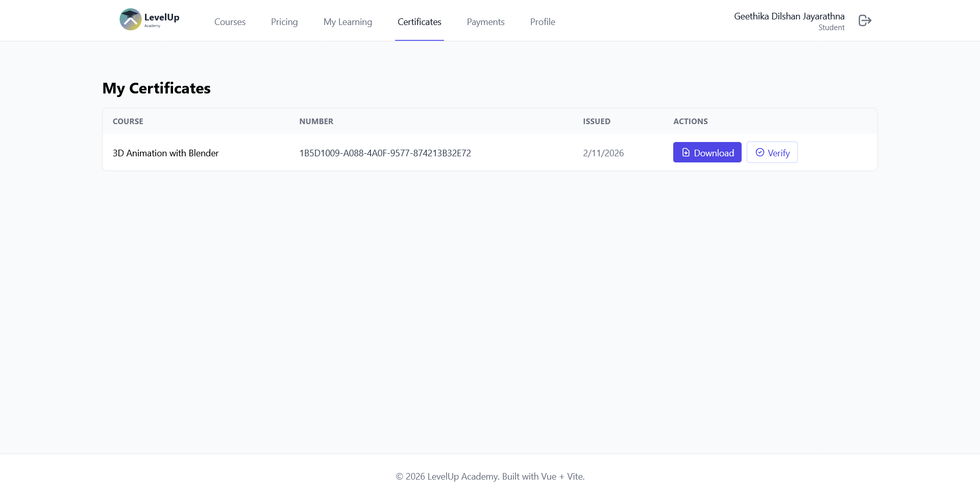Click the user name Geethika Dilshan Jayarathna

(x=789, y=16)
